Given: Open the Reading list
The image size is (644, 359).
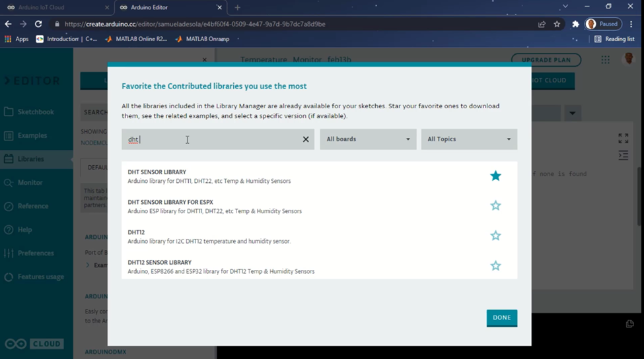Looking at the screenshot, I should click(x=614, y=39).
